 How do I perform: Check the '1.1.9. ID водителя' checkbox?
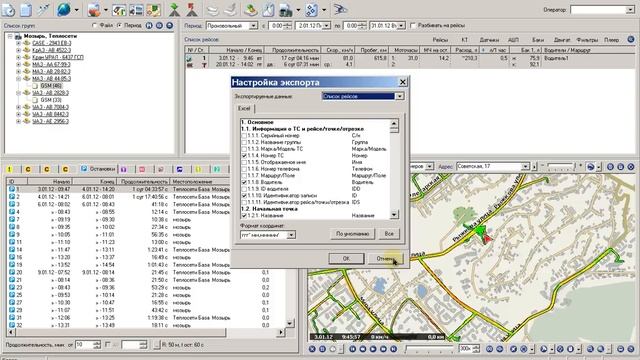[244, 189]
